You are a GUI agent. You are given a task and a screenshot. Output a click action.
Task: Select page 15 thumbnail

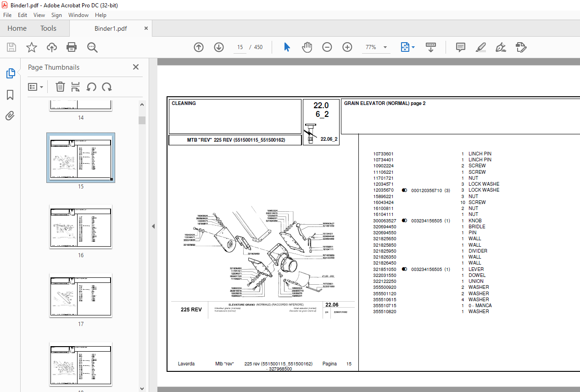pyautogui.click(x=81, y=158)
